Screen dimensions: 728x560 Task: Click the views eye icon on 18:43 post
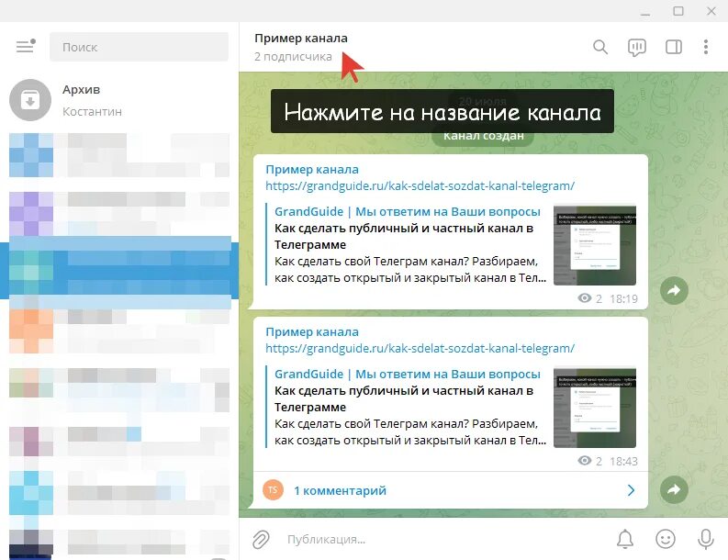[585, 461]
